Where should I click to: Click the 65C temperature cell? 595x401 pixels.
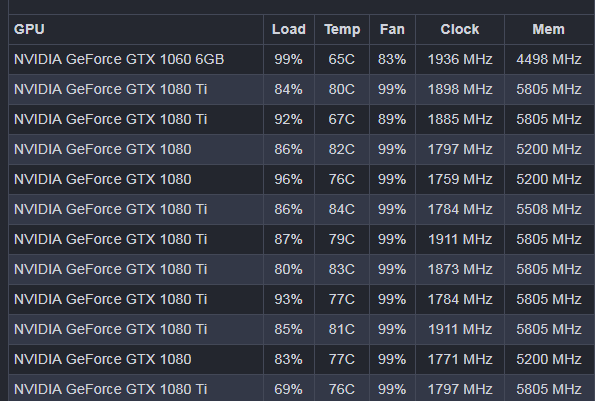342,59
